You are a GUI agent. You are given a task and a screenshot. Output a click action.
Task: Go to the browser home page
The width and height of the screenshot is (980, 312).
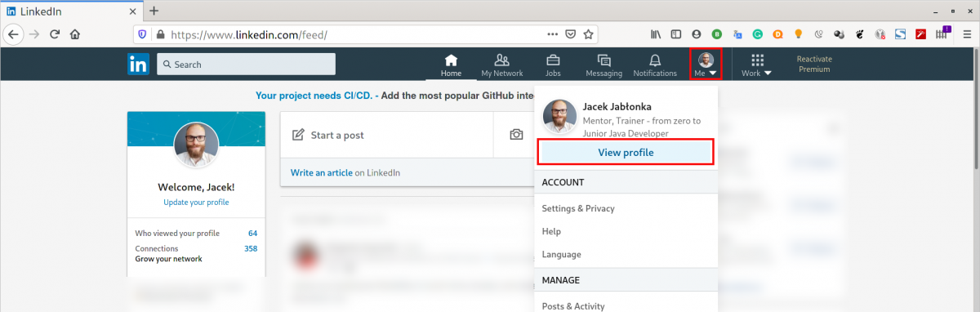tap(75, 34)
